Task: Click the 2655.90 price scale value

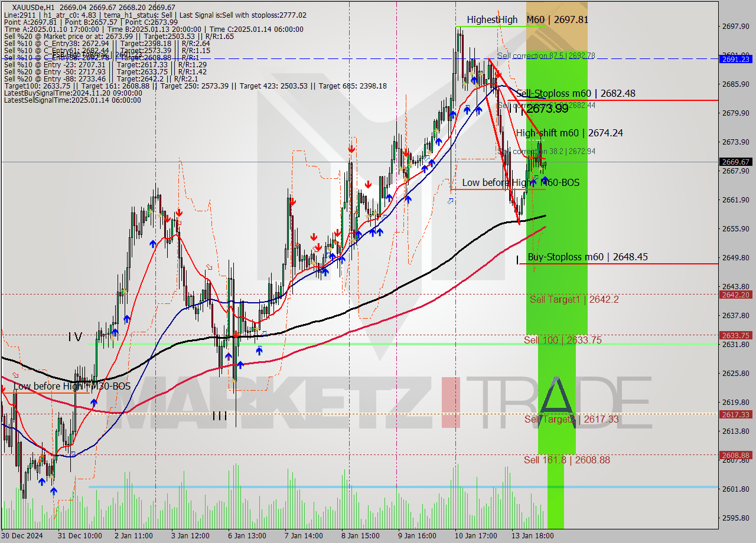Action: (735, 228)
